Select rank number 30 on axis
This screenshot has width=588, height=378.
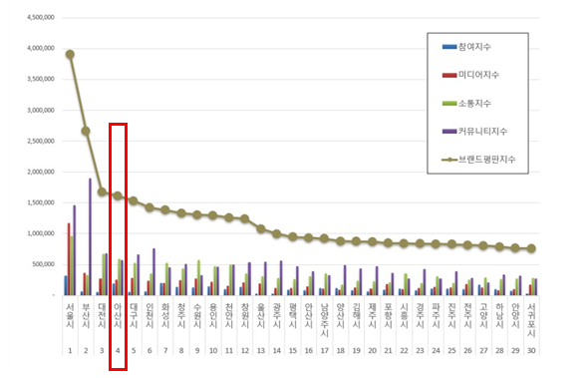[531, 351]
